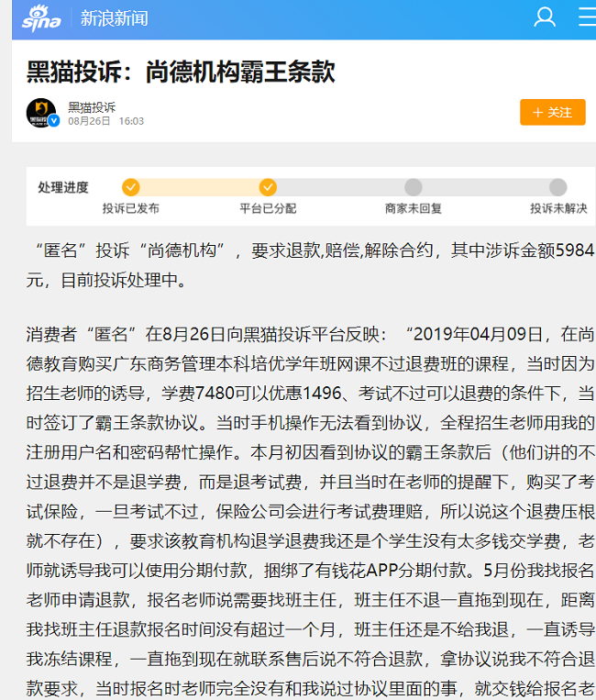Viewport: 596px width, 700px height.
Task: Click the 黑猫投诉 avatar thumbnail
Action: coord(42,113)
